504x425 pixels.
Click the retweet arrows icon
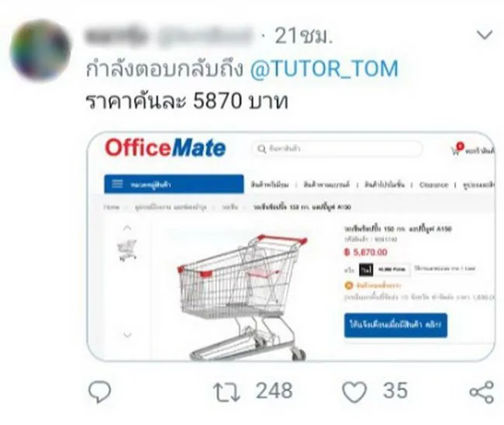(x=226, y=392)
